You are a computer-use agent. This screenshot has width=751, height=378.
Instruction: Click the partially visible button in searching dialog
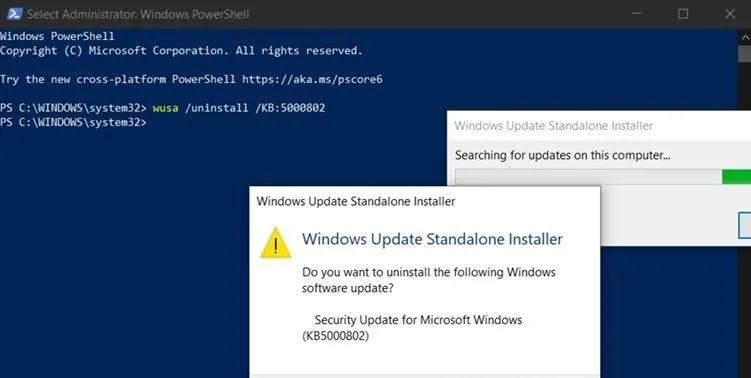click(x=745, y=225)
